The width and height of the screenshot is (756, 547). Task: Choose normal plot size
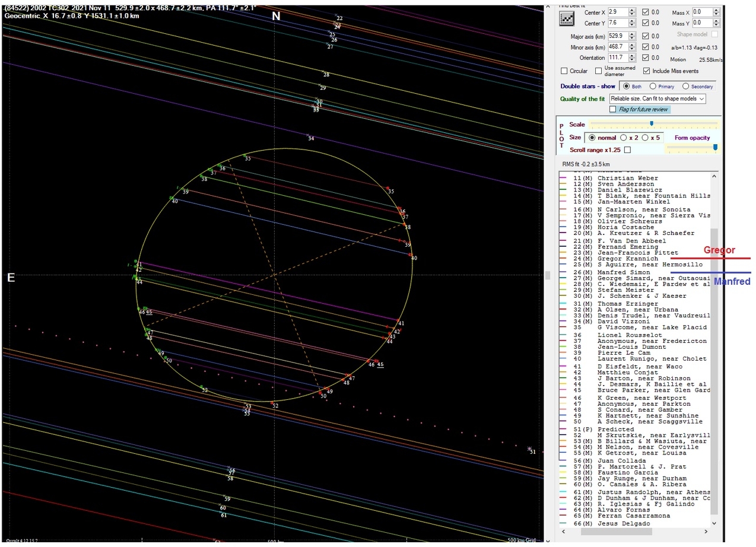point(592,137)
